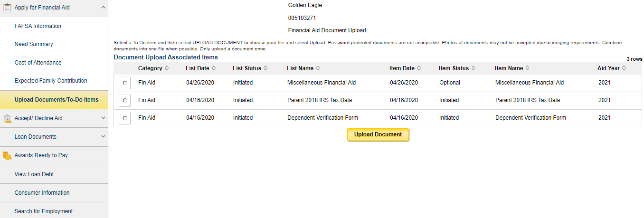
Task: Sort by Category column sort icon
Action: point(167,68)
